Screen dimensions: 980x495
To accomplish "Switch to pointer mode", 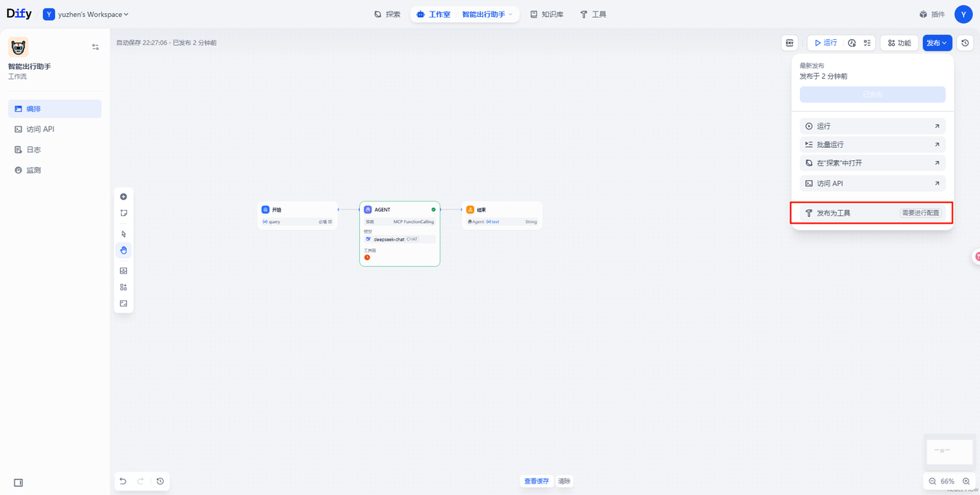I will [x=123, y=234].
